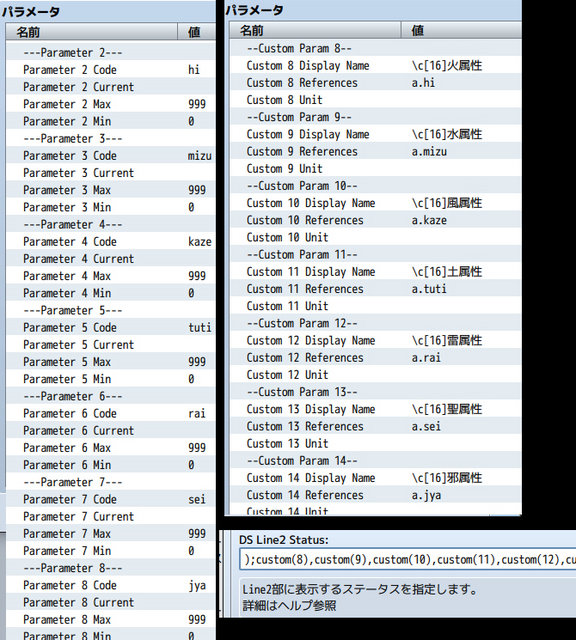Viewport: 576px width, 640px height.
Task: Click the a.tuti reference value
Action: 429,289
